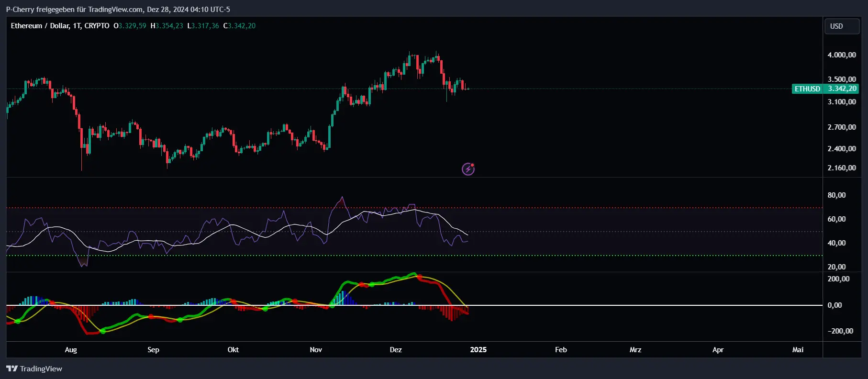Click the Okt label on time axis
The height and width of the screenshot is (379, 868).
[233, 350]
